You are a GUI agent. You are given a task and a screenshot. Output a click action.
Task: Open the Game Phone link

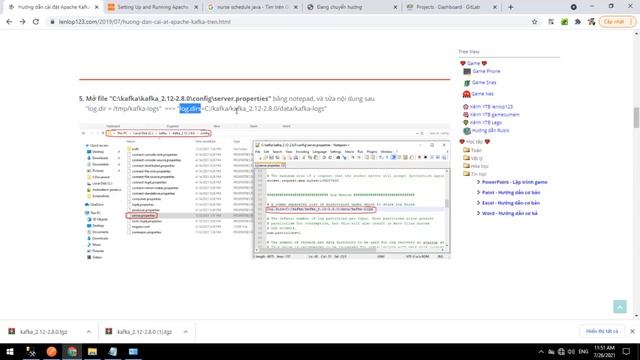486,71
